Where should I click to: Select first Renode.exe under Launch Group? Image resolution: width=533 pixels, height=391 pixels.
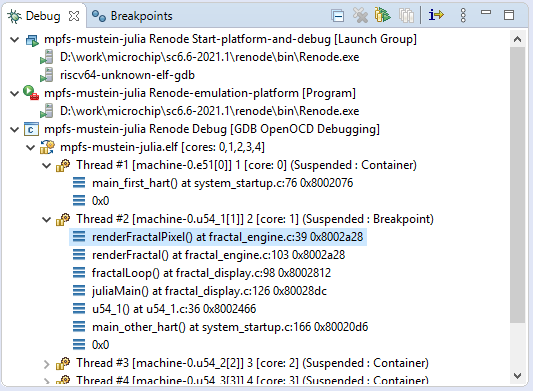[x=209, y=57]
